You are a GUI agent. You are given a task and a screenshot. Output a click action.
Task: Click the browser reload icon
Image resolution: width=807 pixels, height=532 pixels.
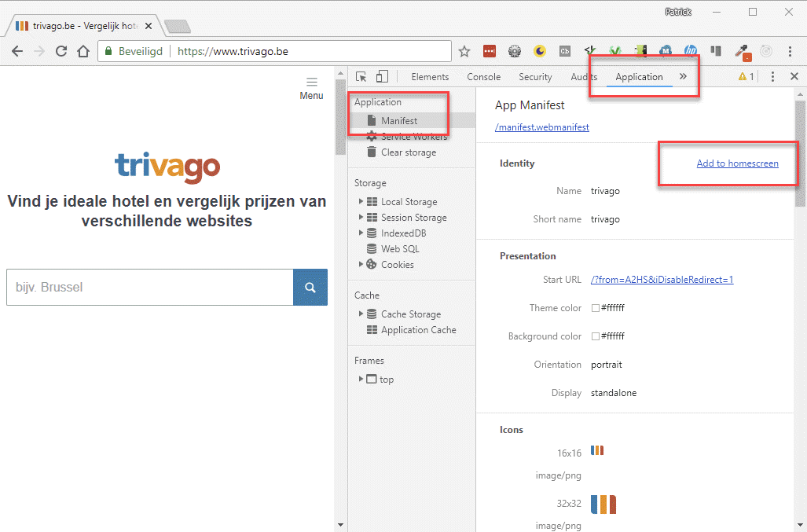tap(61, 52)
